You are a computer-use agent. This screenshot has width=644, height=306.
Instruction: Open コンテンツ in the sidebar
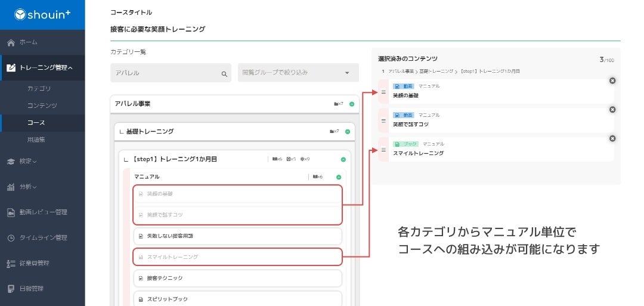tap(42, 106)
